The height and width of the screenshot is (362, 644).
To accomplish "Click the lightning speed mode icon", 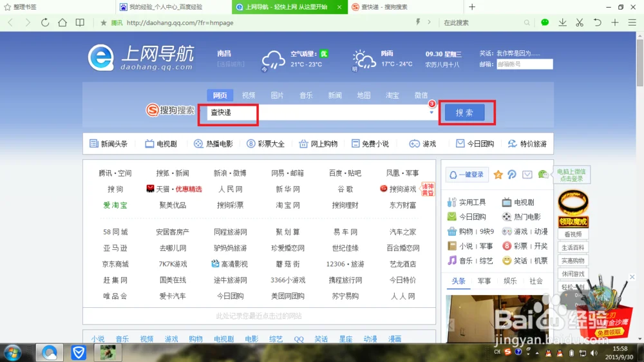I will 418,22.
